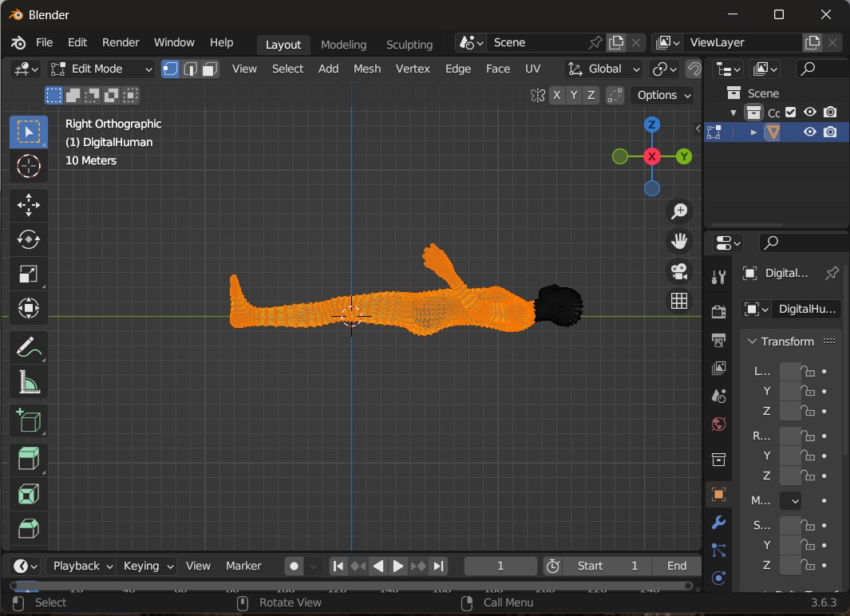Select the Add Cube tool
The image size is (850, 616).
pyautogui.click(x=29, y=421)
